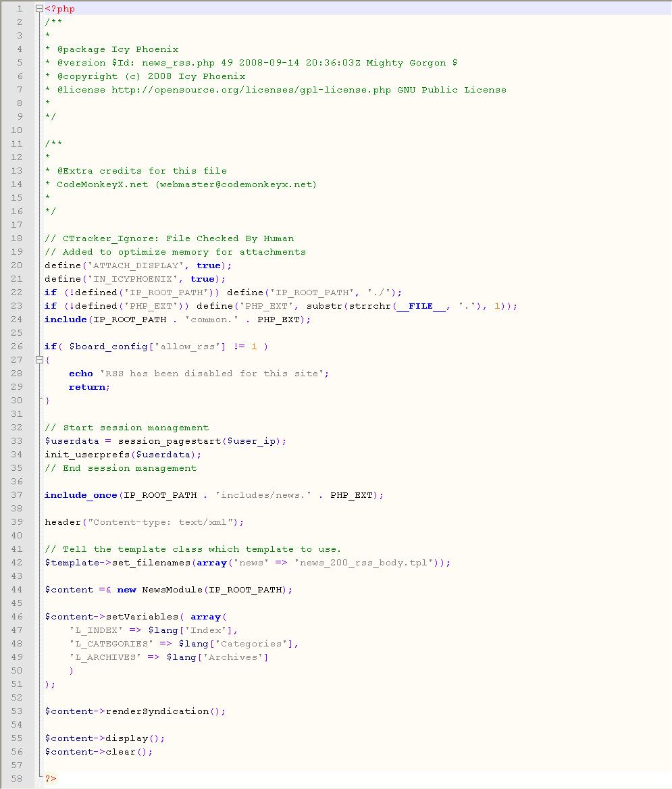Select line number 26 in the gutter
The image size is (672, 789).
17,347
